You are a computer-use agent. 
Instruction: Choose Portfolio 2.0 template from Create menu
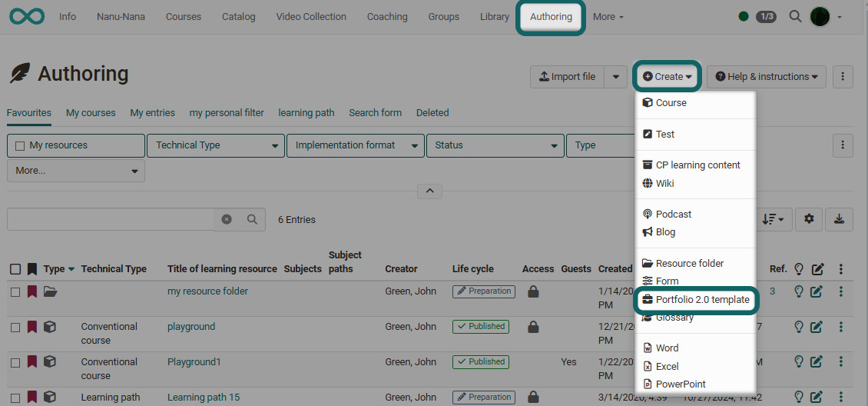pyautogui.click(x=702, y=300)
